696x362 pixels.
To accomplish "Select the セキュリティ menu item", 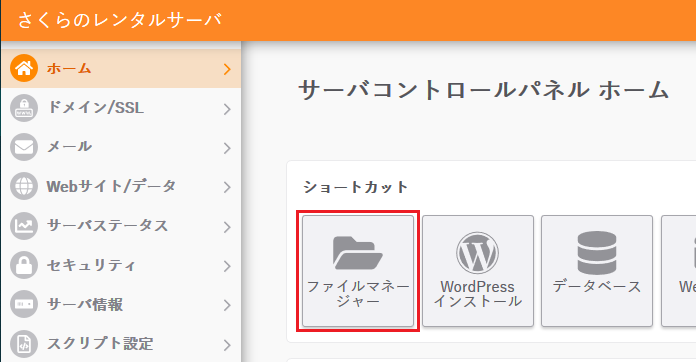I will coord(121,265).
